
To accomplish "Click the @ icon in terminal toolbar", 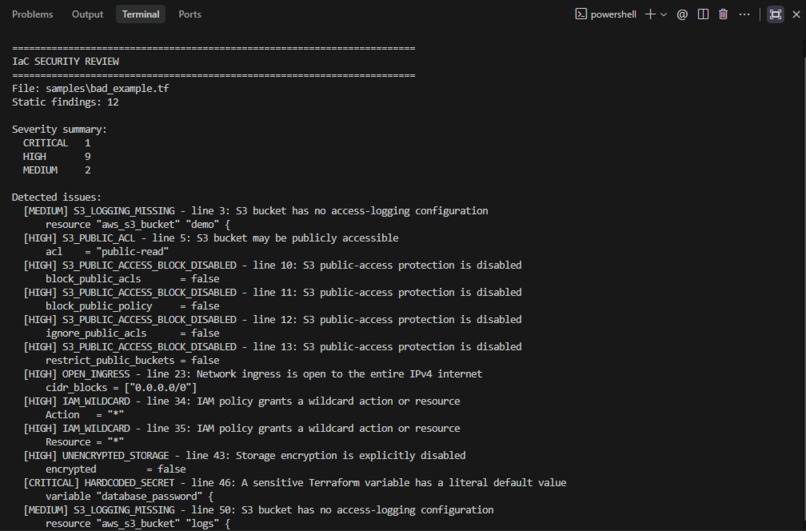I will tap(682, 14).
